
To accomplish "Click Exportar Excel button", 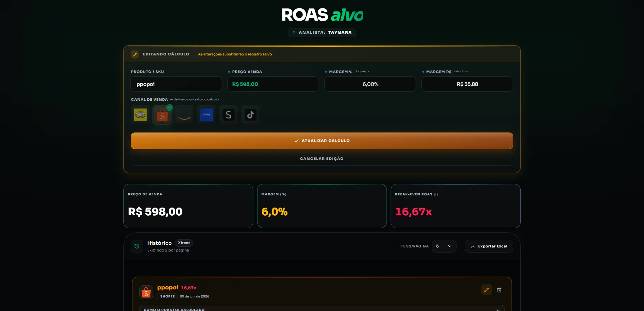I will [489, 246].
